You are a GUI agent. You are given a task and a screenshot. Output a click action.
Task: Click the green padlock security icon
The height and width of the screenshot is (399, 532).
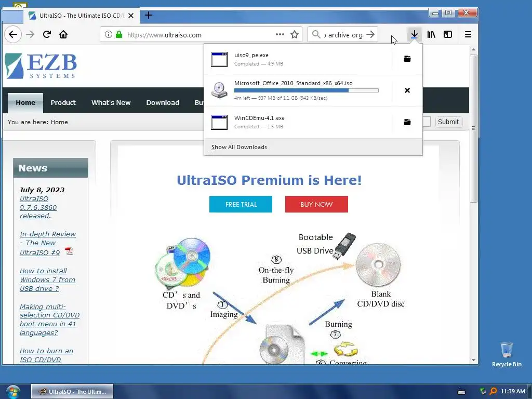tap(119, 35)
